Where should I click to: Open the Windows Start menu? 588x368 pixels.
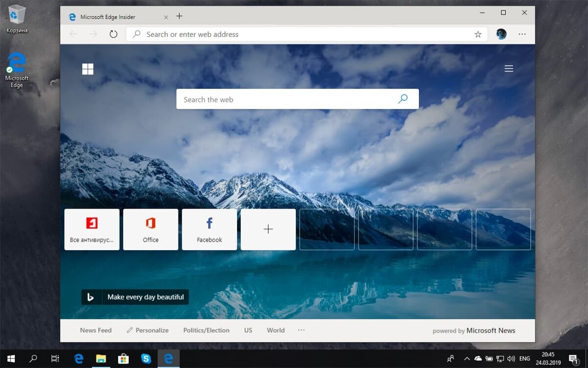(11, 359)
